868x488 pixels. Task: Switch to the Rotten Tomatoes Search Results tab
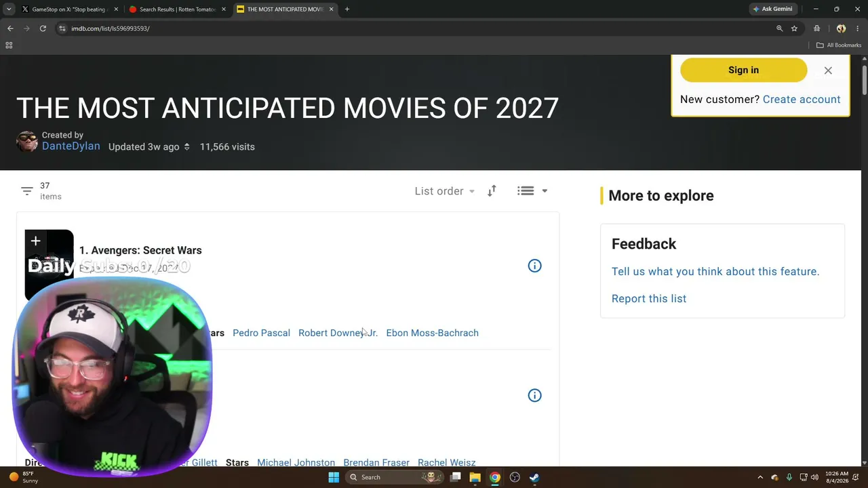[178, 9]
